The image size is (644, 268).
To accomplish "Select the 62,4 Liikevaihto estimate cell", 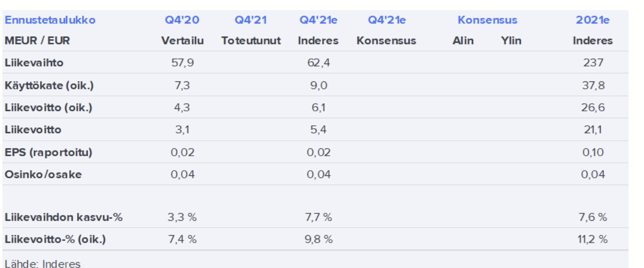I will pos(318,63).
